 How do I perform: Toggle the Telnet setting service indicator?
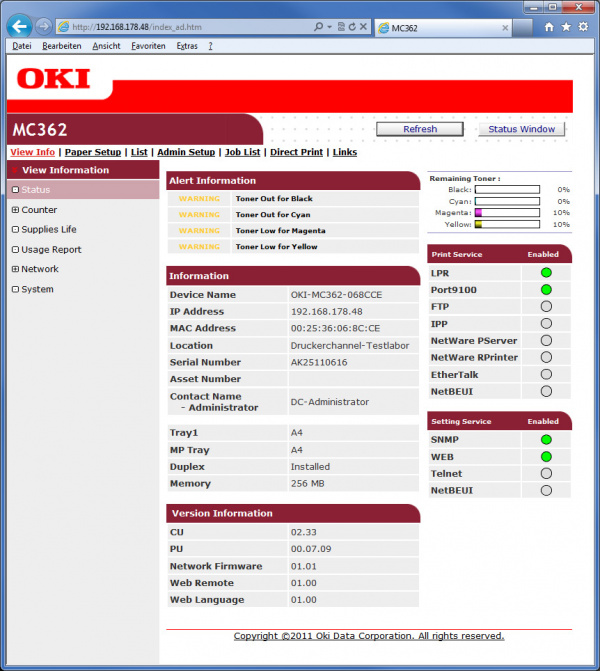pos(546,473)
